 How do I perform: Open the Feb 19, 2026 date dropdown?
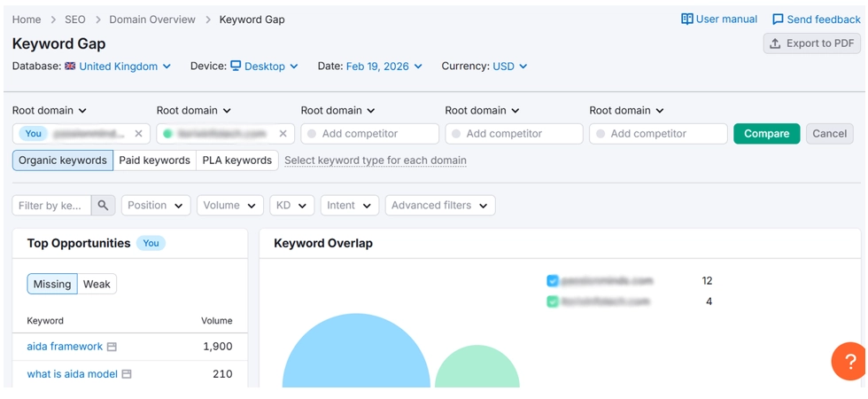[x=384, y=66]
